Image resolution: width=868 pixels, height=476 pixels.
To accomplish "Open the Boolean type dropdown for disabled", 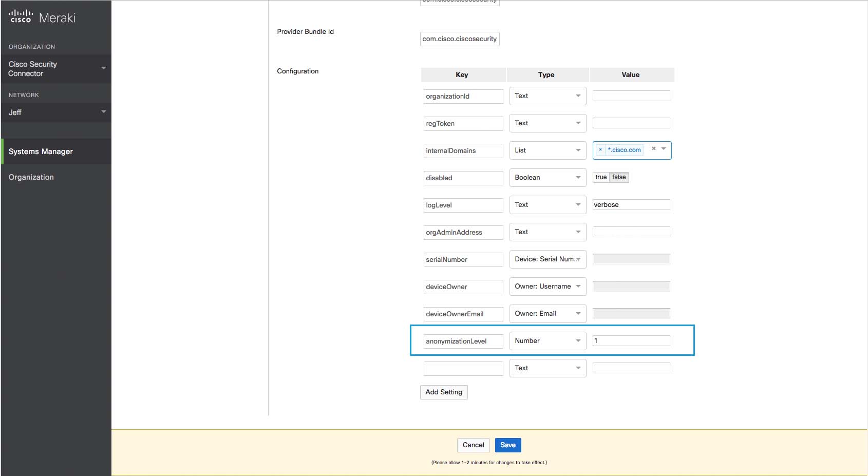I will (548, 178).
